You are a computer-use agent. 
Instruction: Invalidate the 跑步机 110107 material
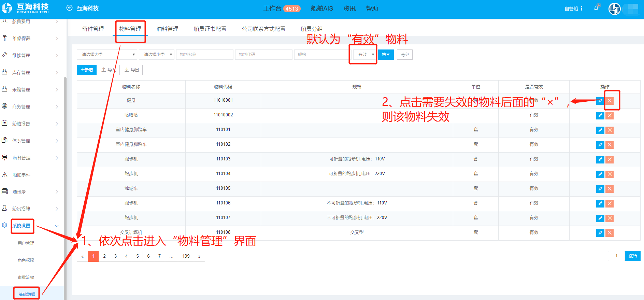point(610,218)
